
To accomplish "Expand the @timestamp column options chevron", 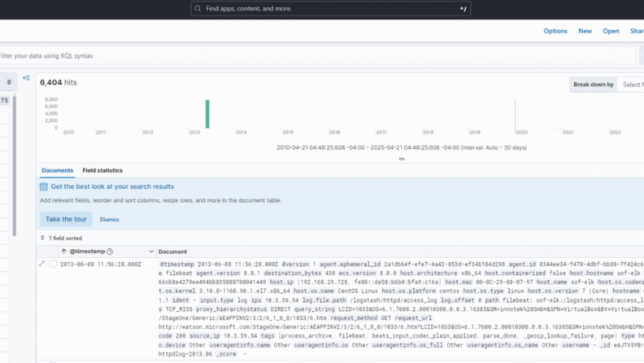I will tap(151, 251).
